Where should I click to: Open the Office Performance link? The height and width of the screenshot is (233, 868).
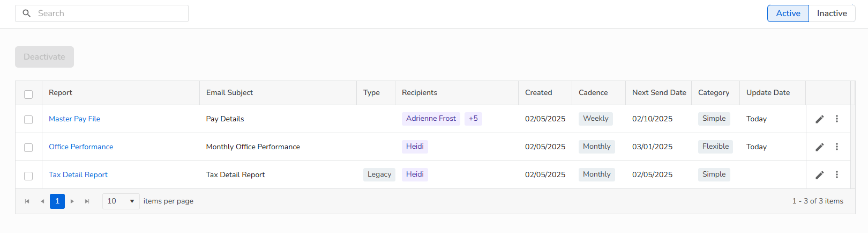click(81, 147)
